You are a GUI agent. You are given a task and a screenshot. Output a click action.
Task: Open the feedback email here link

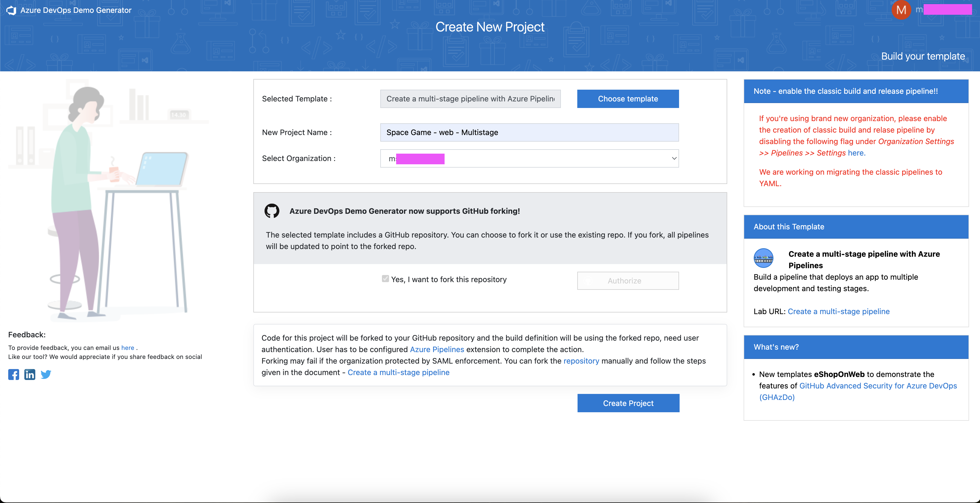tap(127, 347)
